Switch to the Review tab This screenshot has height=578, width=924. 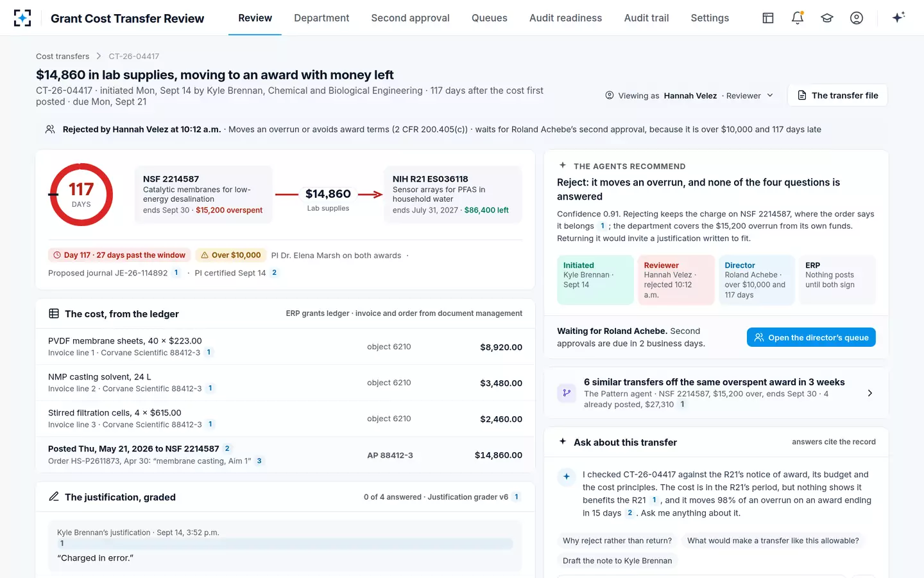point(255,18)
